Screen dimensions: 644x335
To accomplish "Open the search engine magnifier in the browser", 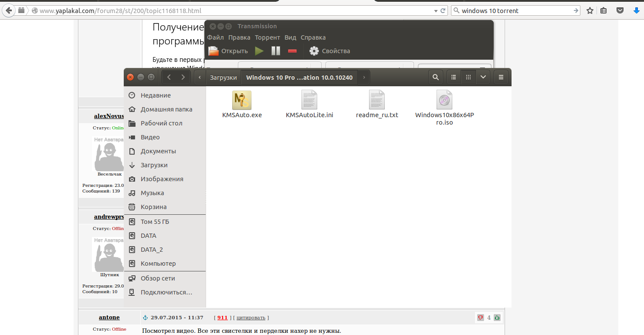I will [456, 10].
